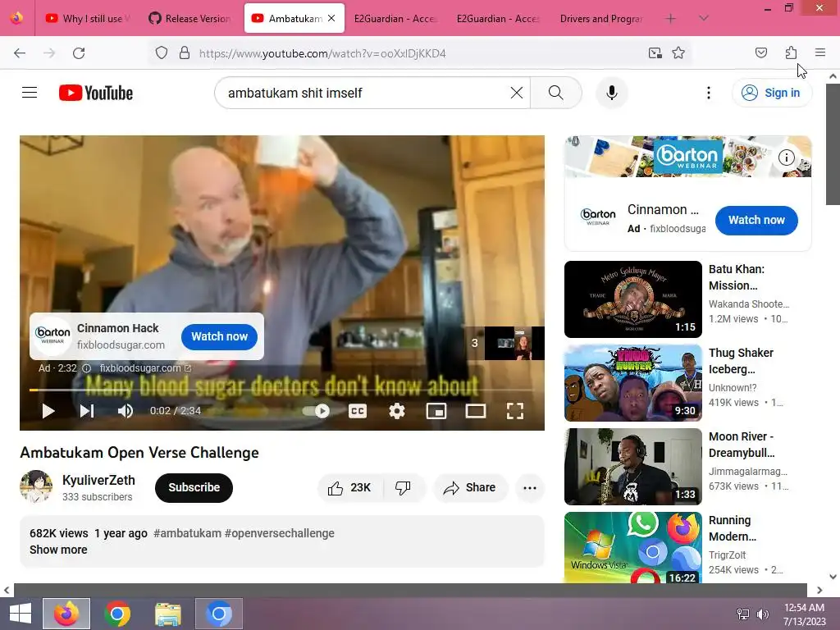Switch to first E2Guardian tab
The height and width of the screenshot is (630, 840).
point(395,18)
